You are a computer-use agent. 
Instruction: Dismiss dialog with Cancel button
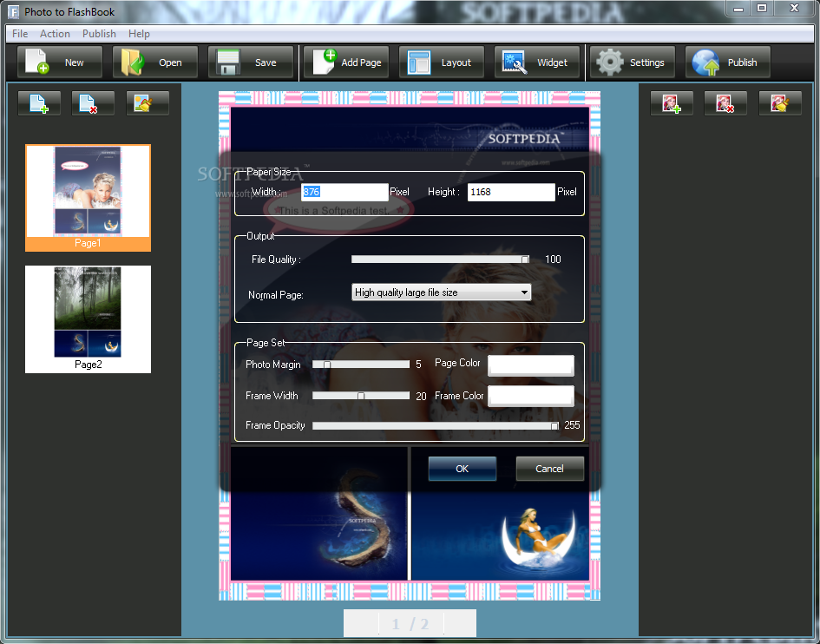pos(549,469)
